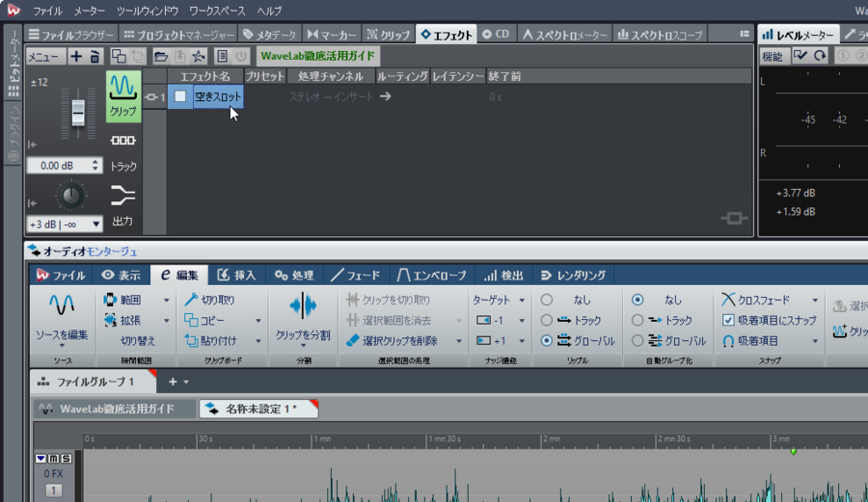The width and height of the screenshot is (868, 502).
Task: Toggle 吸着項目にスナップ checkbox
Action: pos(728,320)
